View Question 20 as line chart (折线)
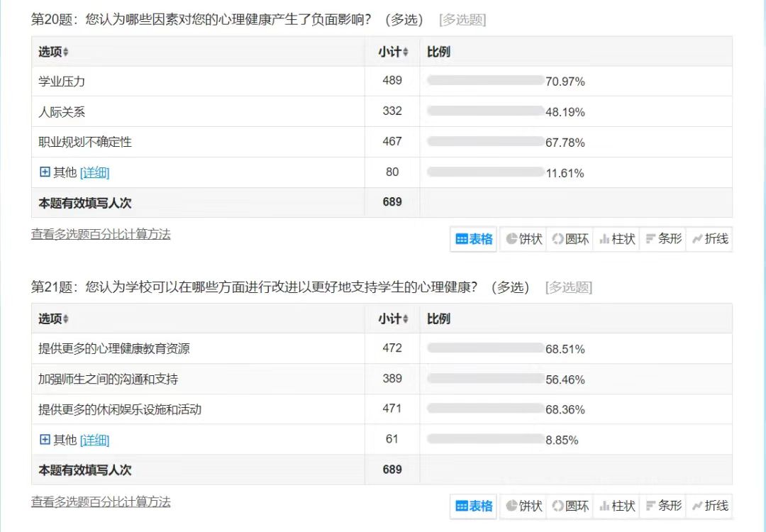 tap(709, 239)
